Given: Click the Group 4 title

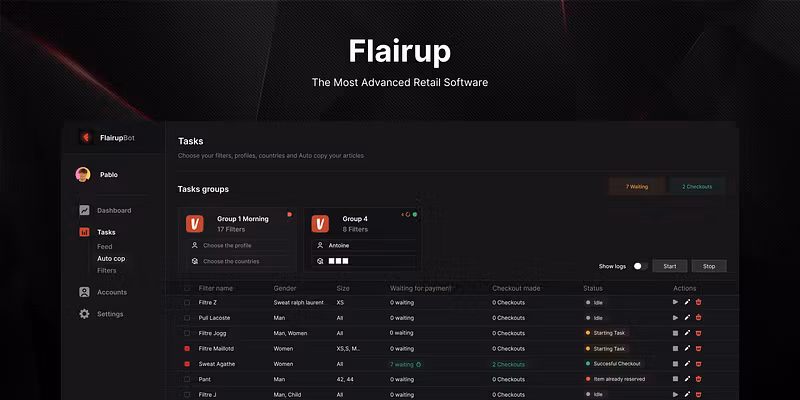Looking at the screenshot, I should (x=355, y=219).
